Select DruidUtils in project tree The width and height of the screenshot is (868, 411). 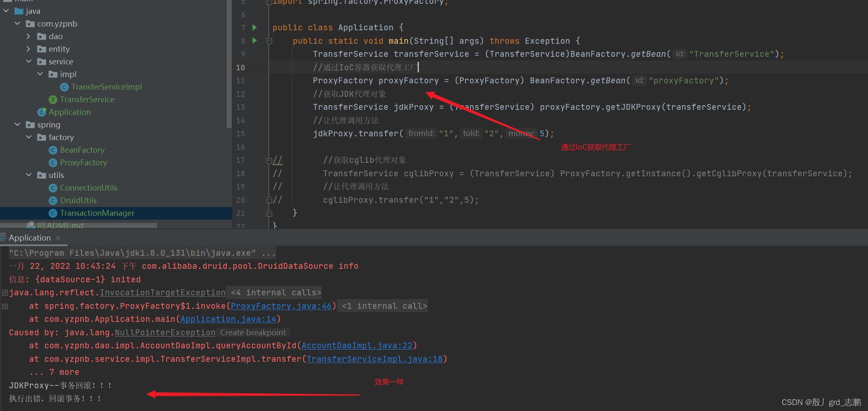(79, 200)
